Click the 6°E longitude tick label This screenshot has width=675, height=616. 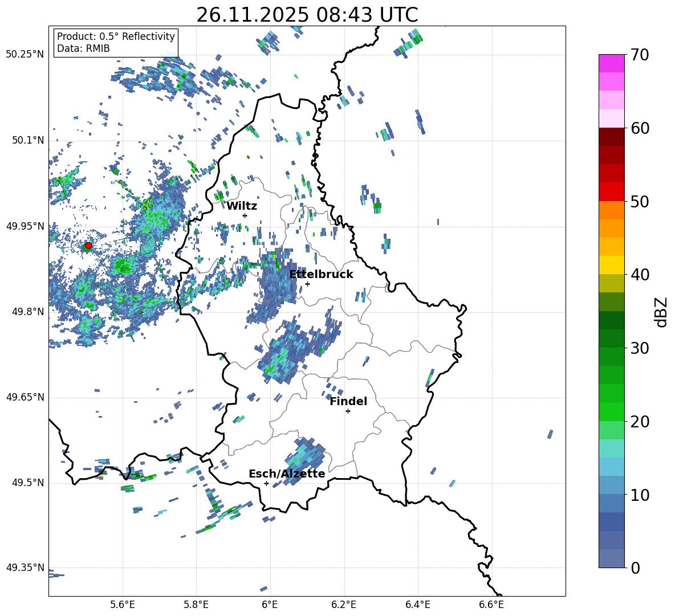pos(270,604)
